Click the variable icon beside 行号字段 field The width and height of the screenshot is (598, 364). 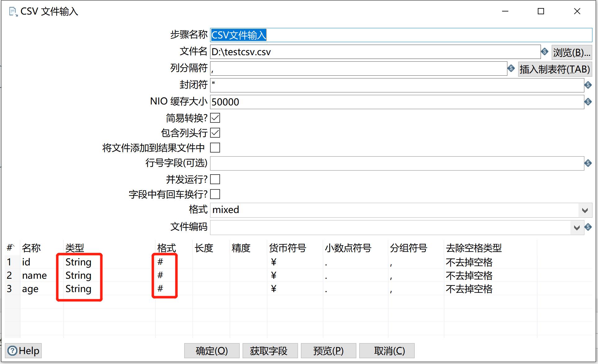click(588, 163)
